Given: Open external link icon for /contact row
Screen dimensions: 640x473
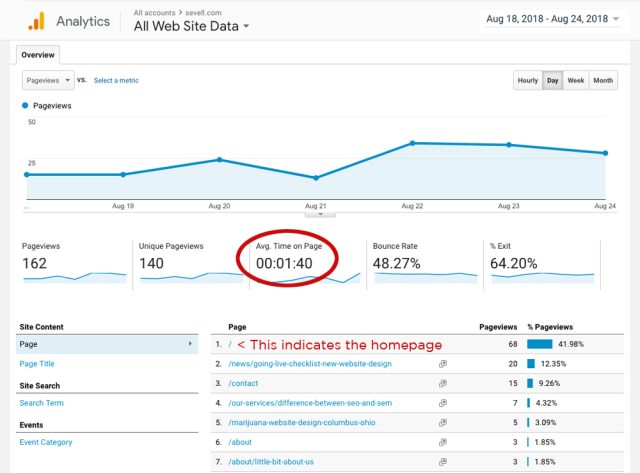Looking at the screenshot, I should pyautogui.click(x=443, y=383).
